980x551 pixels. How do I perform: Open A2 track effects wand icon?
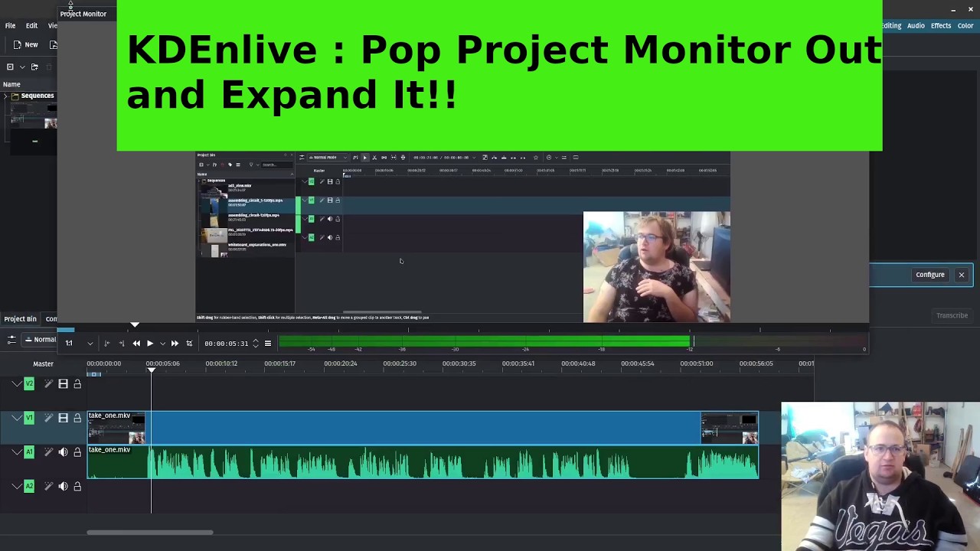(48, 486)
